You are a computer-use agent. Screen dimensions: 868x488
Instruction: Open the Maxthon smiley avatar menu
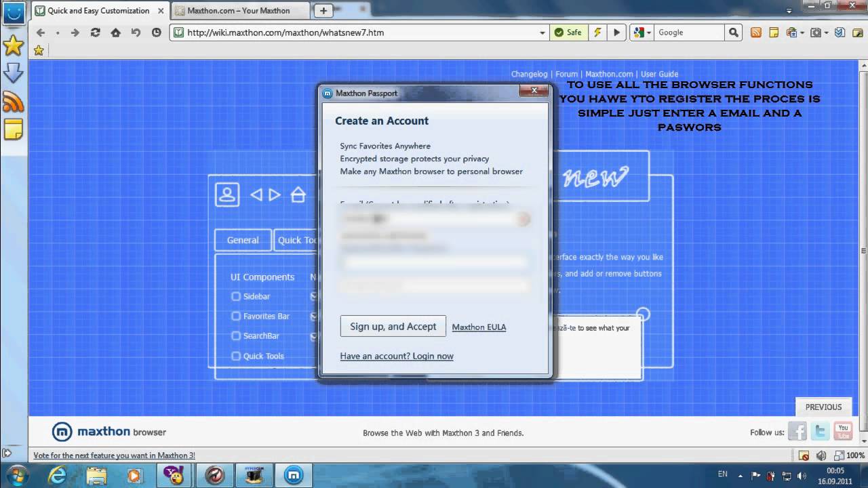(x=13, y=12)
